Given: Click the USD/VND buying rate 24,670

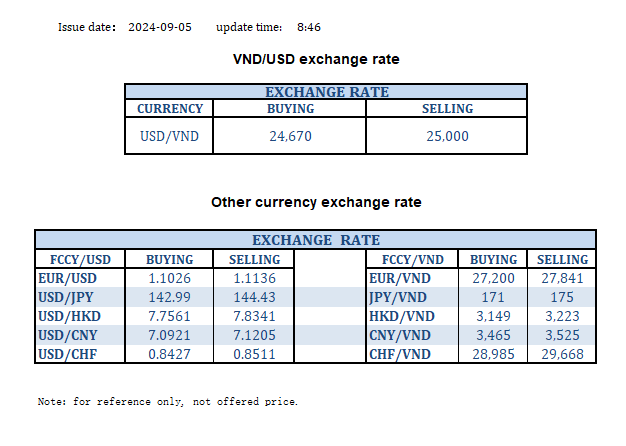Looking at the screenshot, I should (x=291, y=136).
